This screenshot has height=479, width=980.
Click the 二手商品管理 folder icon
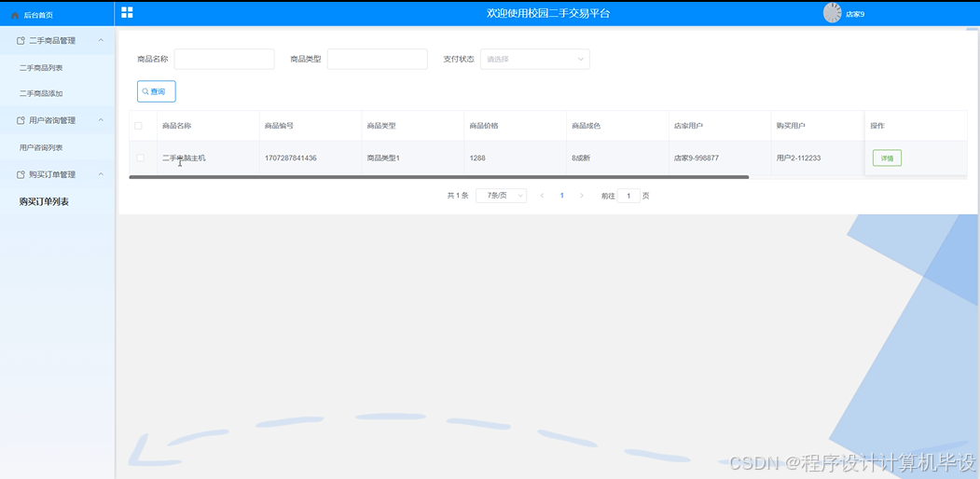pos(21,41)
